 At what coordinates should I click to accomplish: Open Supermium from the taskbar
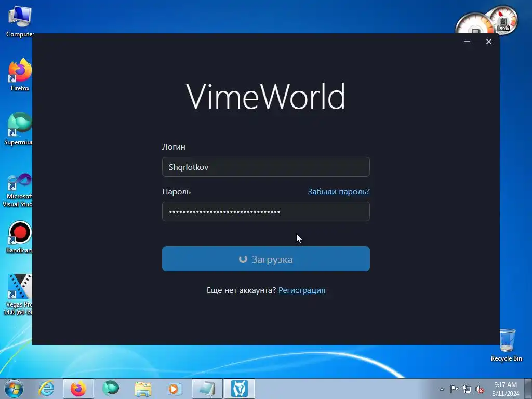(x=111, y=389)
